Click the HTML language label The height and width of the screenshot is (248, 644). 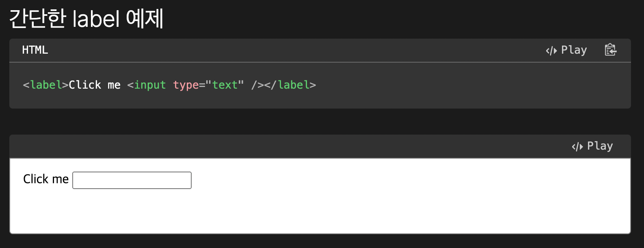(35, 50)
